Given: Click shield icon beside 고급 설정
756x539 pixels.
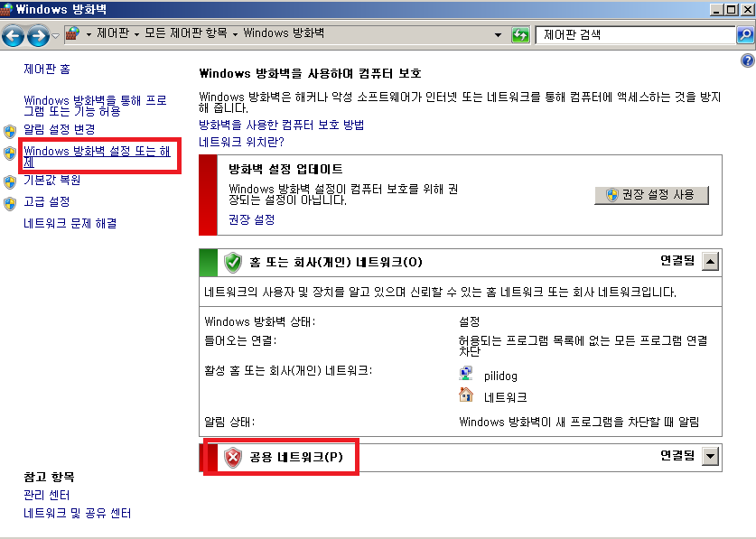Looking at the screenshot, I should pyautogui.click(x=10, y=203).
